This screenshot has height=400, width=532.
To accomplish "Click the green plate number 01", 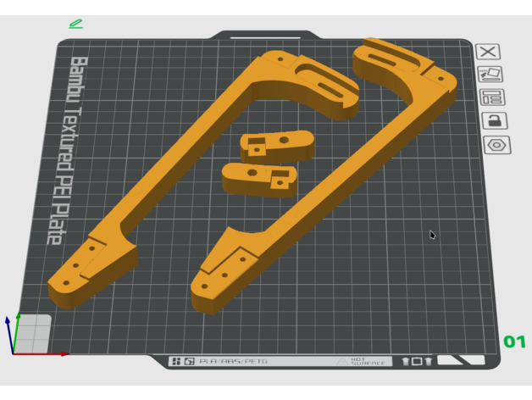I will [x=514, y=342].
